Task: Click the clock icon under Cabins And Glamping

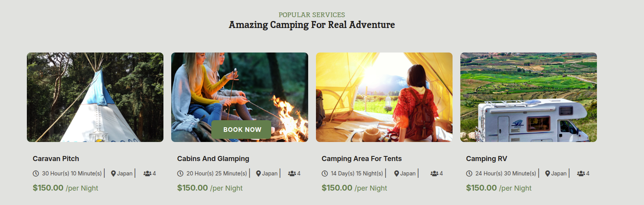Action: pos(180,173)
